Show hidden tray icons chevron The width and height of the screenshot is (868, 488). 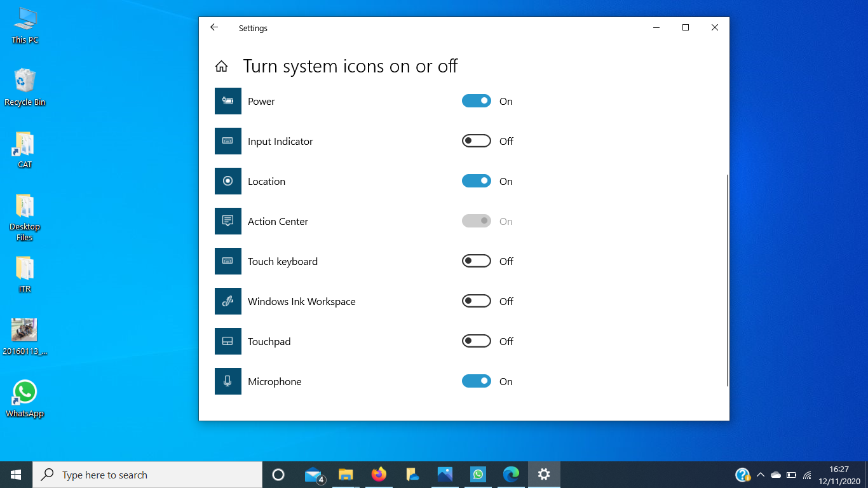tap(760, 475)
